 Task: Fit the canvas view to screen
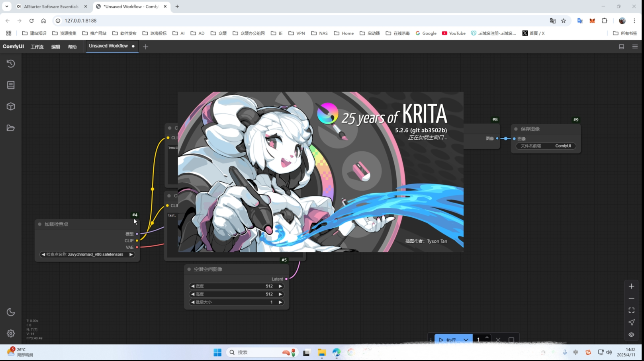point(631,310)
